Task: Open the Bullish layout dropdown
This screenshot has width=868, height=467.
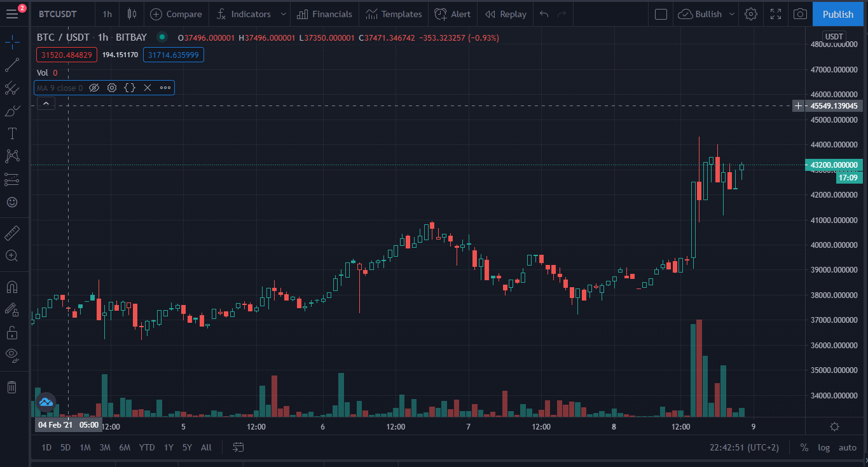Action: [732, 14]
